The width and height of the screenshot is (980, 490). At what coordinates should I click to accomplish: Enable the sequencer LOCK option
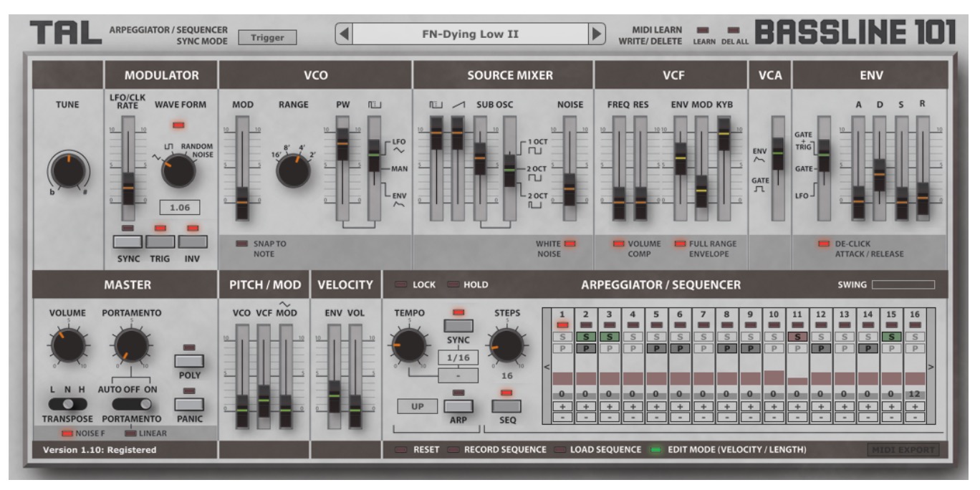401,285
